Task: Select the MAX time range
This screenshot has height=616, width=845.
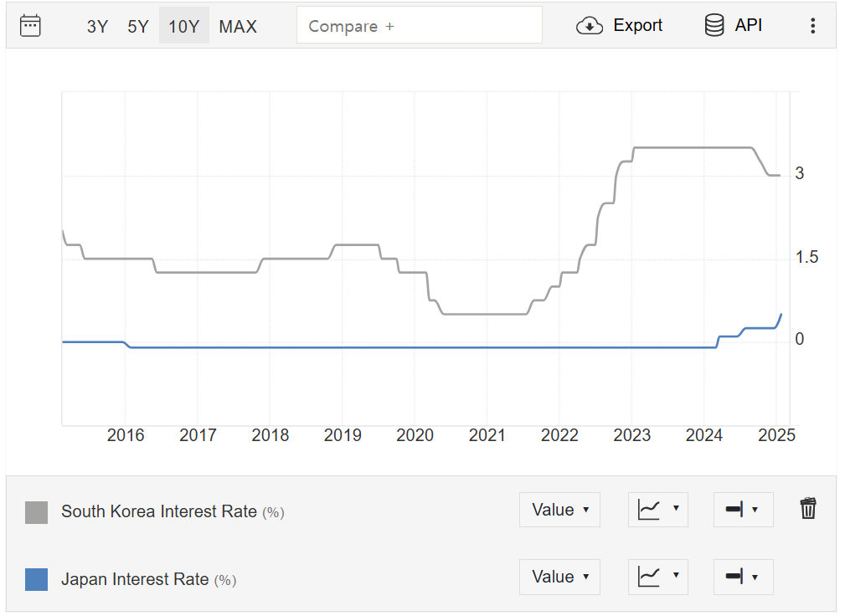Action: [238, 27]
